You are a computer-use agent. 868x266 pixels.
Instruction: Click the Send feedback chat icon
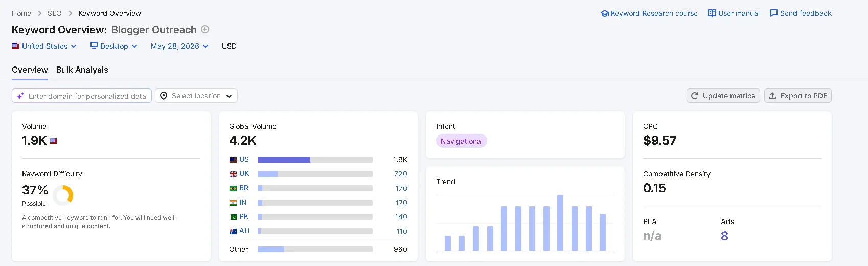[x=774, y=13]
